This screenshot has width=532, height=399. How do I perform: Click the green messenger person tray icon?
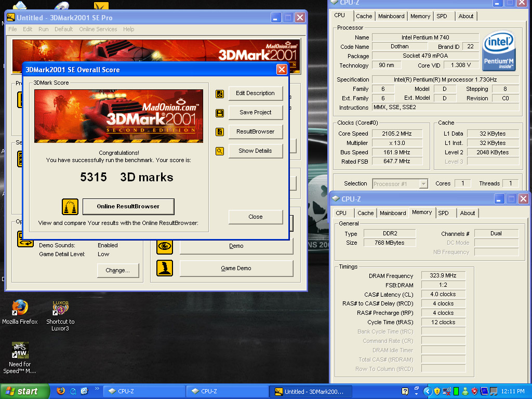tap(465, 391)
